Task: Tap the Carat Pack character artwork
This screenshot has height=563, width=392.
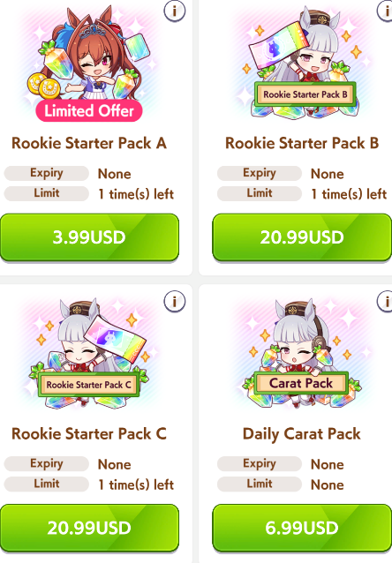Action: pyautogui.click(x=302, y=354)
